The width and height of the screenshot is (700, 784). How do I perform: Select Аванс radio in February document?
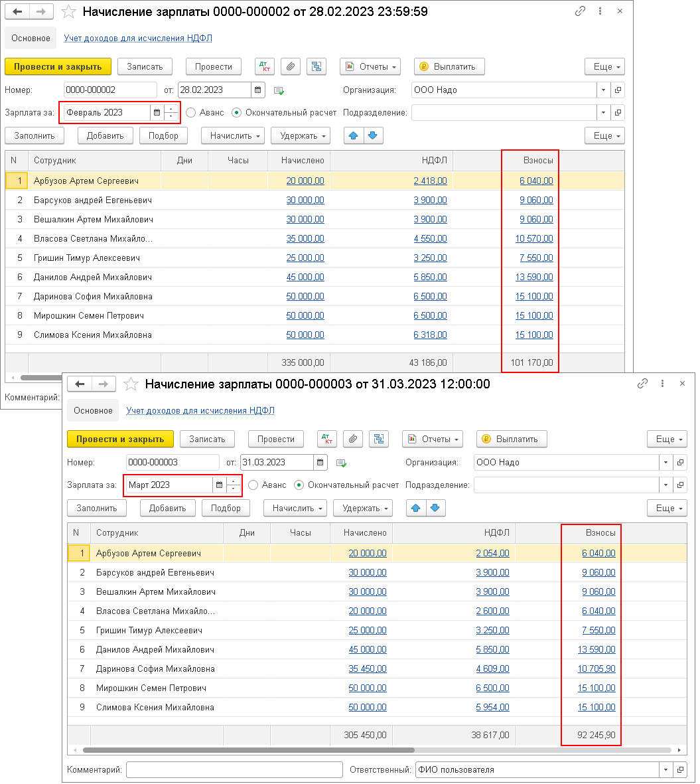pyautogui.click(x=190, y=112)
